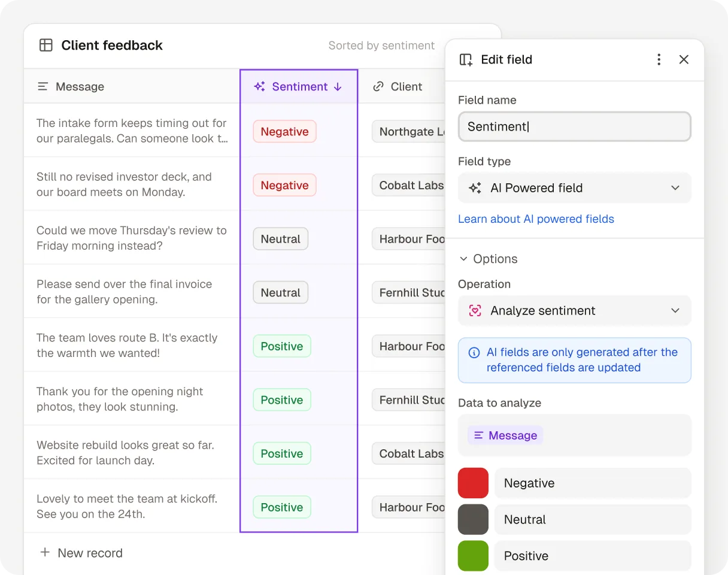Click Cobalt Labs chip in investor deck row
This screenshot has height=575, width=728.
[408, 185]
